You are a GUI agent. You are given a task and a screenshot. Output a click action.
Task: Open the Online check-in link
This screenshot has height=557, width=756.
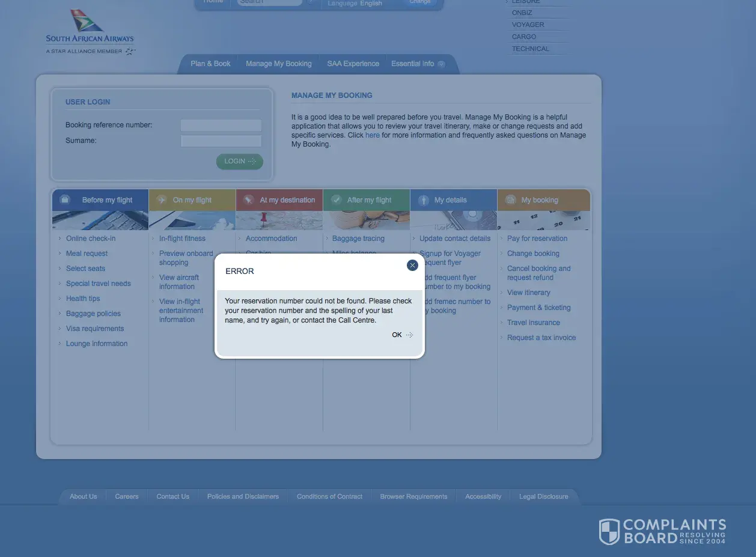[91, 239]
